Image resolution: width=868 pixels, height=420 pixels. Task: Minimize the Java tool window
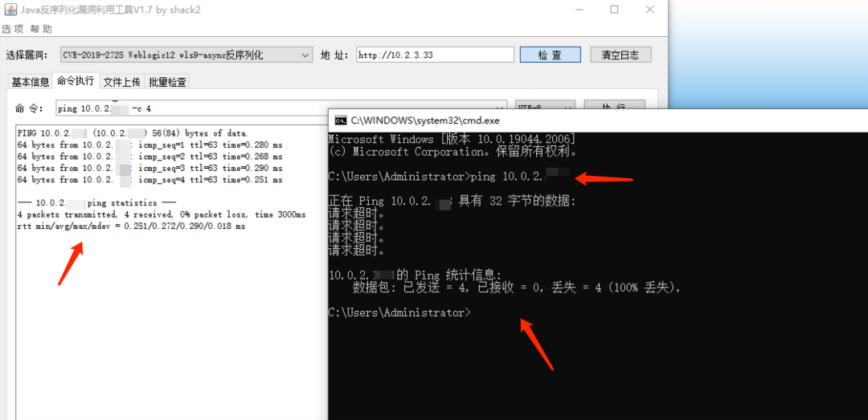[579, 10]
